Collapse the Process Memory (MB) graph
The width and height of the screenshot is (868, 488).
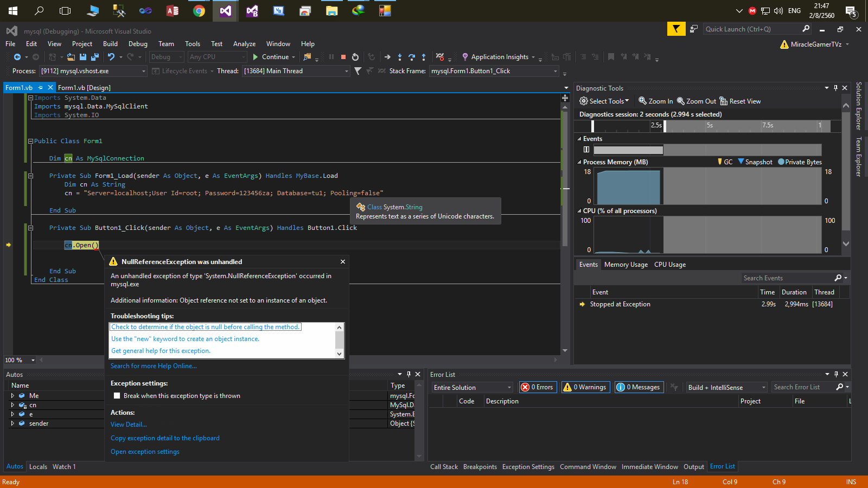coord(579,162)
